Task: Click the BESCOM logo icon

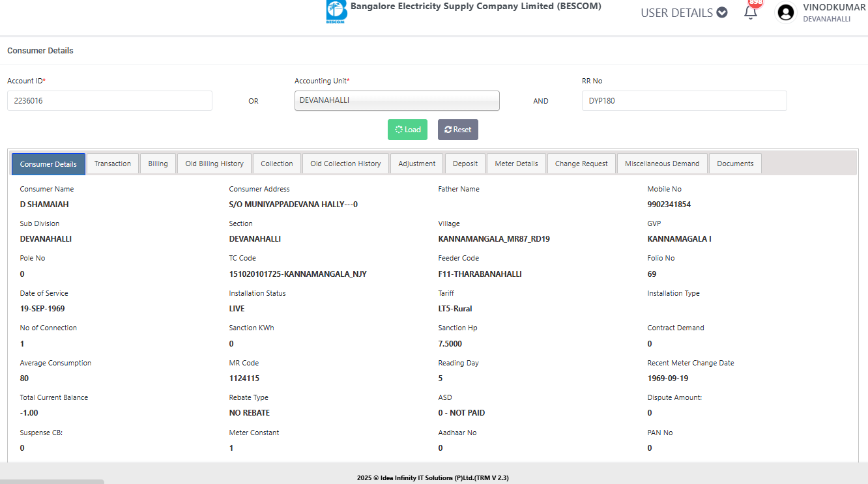Action: [x=336, y=12]
